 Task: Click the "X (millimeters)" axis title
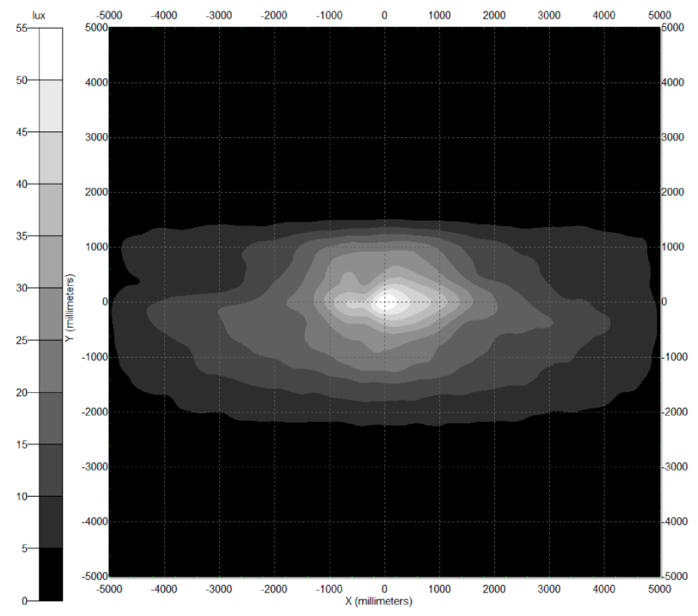(x=379, y=601)
